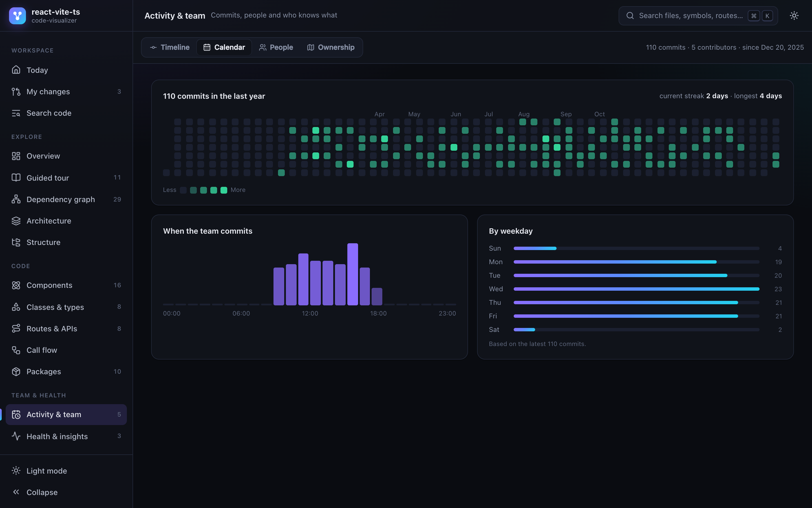This screenshot has height=508, width=812.
Task: Click the Search code icon in sidebar
Action: point(16,113)
